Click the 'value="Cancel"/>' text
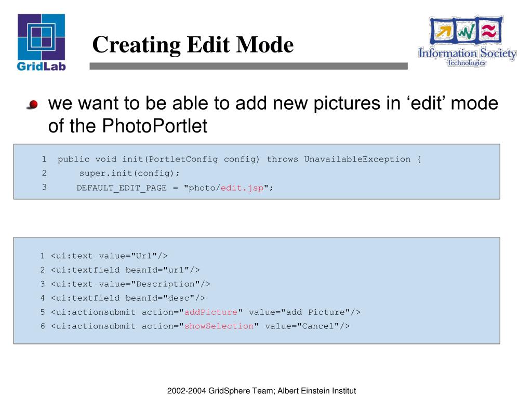This screenshot has width=532, height=399. 308,326
